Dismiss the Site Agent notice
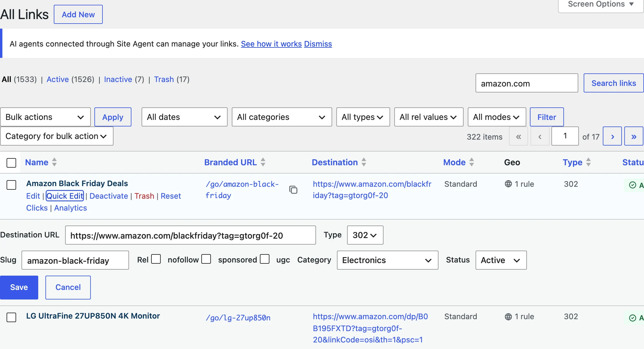The height and width of the screenshot is (349, 644). (x=318, y=44)
